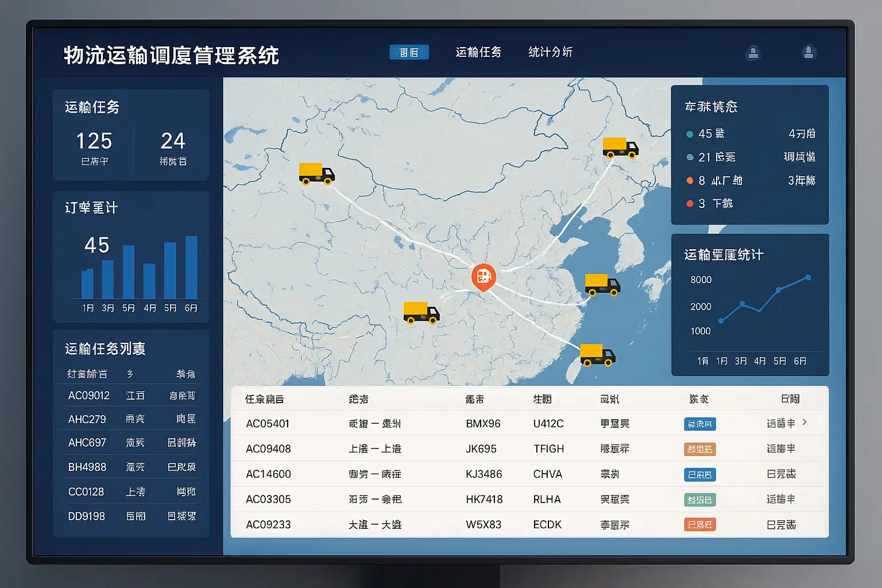Click the orange hub marker on the map

(483, 276)
